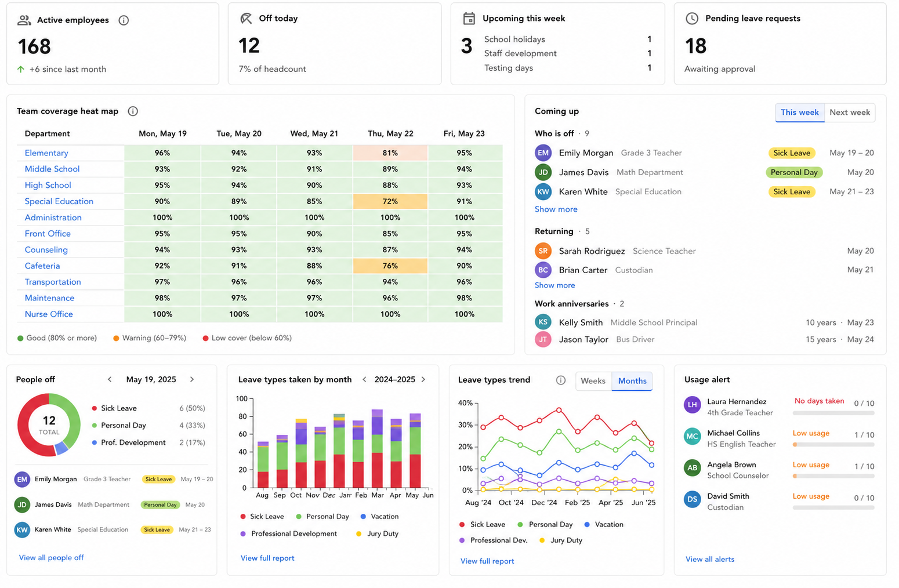Click Emily Morgan's Sick Leave badge in Coming up
This screenshot has height=588, width=899.
click(792, 153)
